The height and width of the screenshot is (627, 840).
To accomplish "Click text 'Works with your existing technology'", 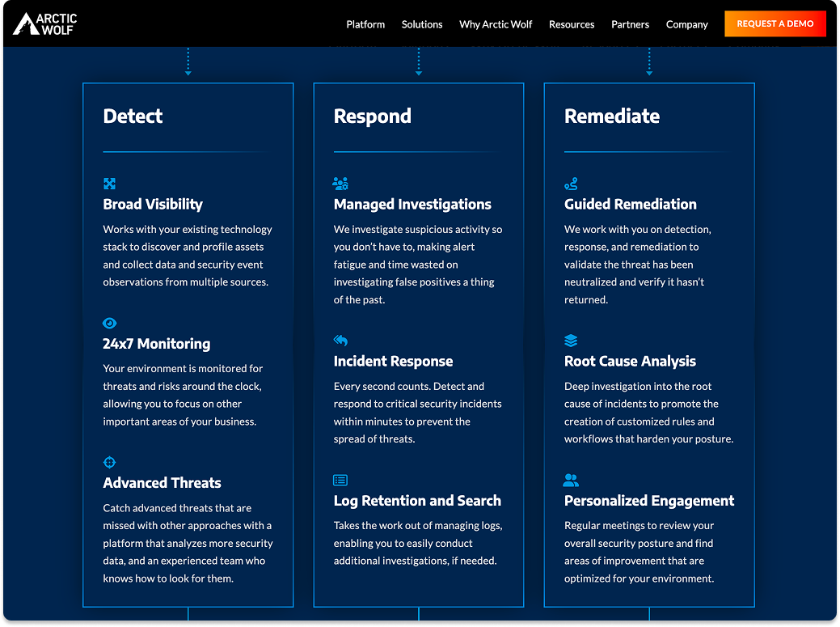I will pyautogui.click(x=188, y=230).
